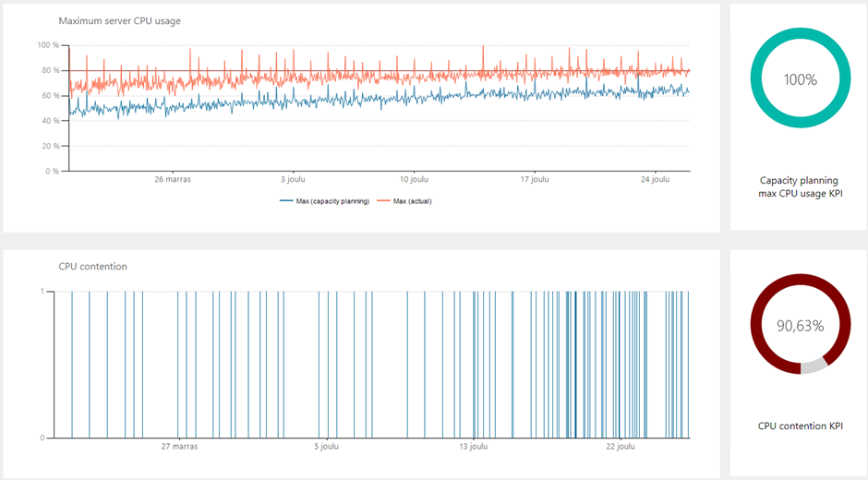868x480 pixels.
Task: Select the CPU contention chart title
Action: coord(92,266)
